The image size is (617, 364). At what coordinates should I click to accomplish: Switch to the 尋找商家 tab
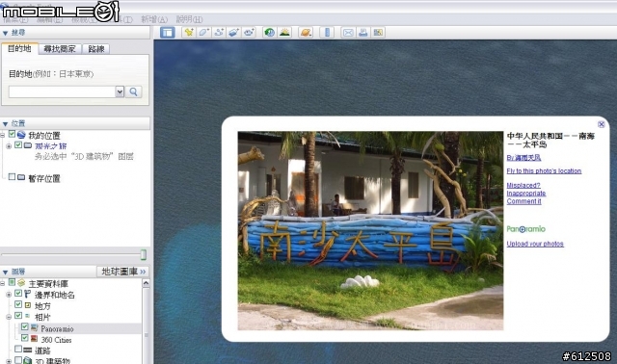(60, 49)
